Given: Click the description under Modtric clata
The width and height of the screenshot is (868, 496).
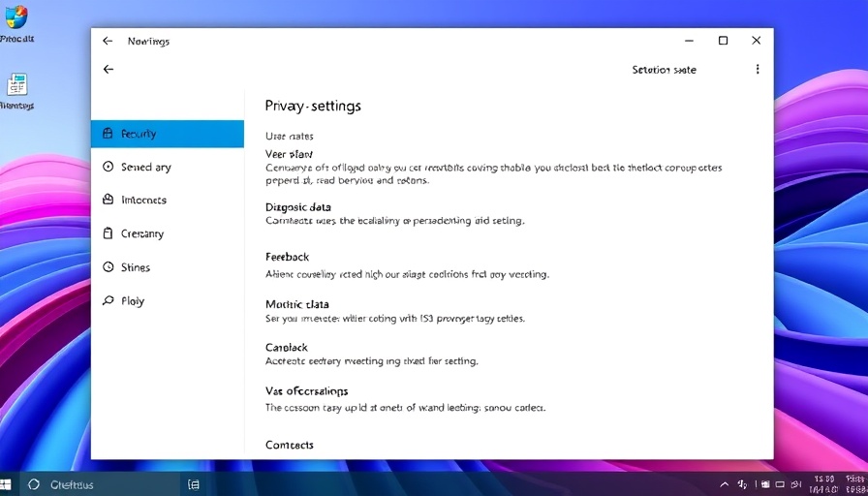Looking at the screenshot, I should click(x=395, y=319).
